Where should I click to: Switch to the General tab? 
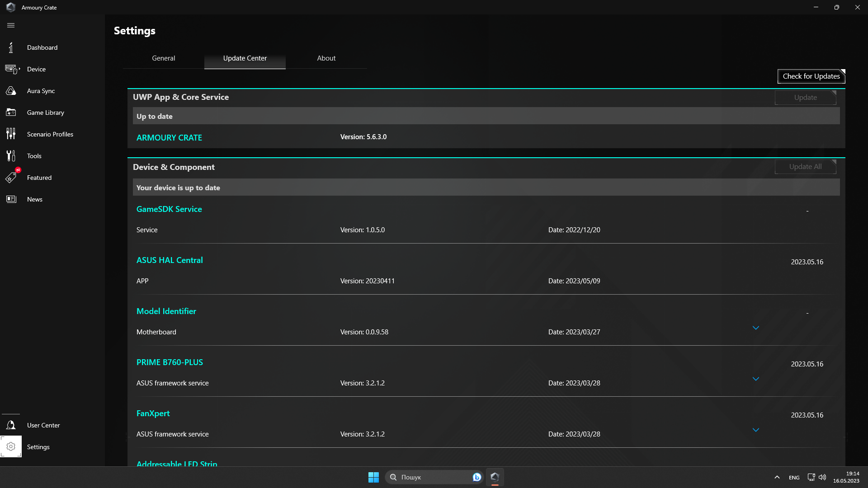point(164,58)
